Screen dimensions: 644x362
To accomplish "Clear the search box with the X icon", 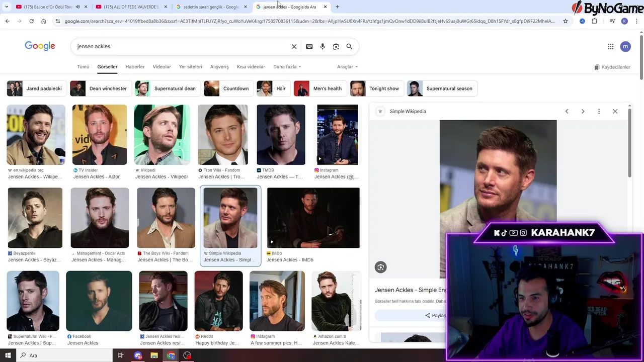I will 294,46.
